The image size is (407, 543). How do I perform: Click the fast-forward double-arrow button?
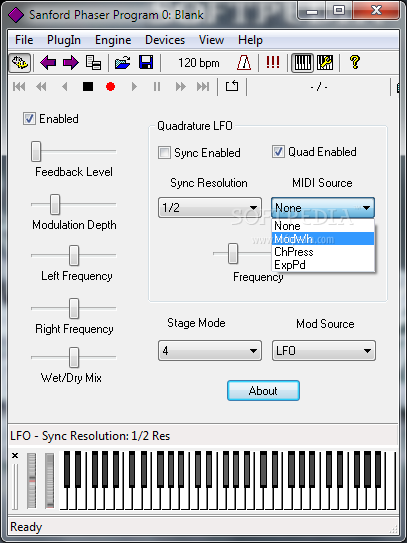180,87
